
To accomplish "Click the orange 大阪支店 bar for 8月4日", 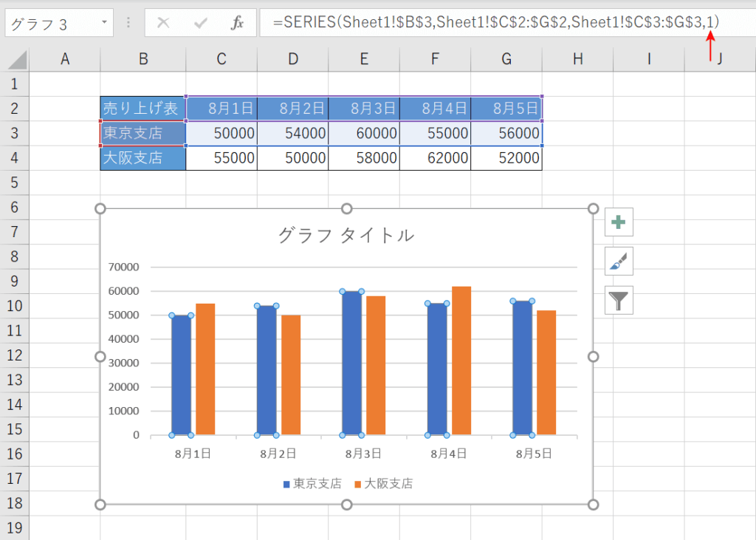I will [461, 362].
